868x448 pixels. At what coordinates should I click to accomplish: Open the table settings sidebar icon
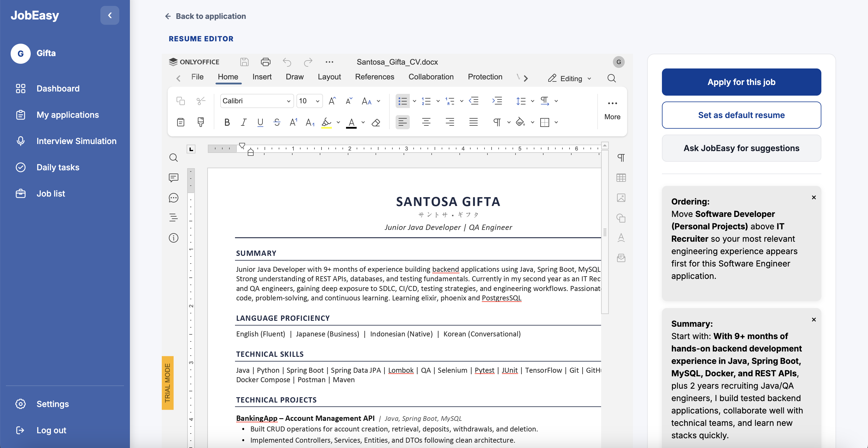(x=621, y=177)
